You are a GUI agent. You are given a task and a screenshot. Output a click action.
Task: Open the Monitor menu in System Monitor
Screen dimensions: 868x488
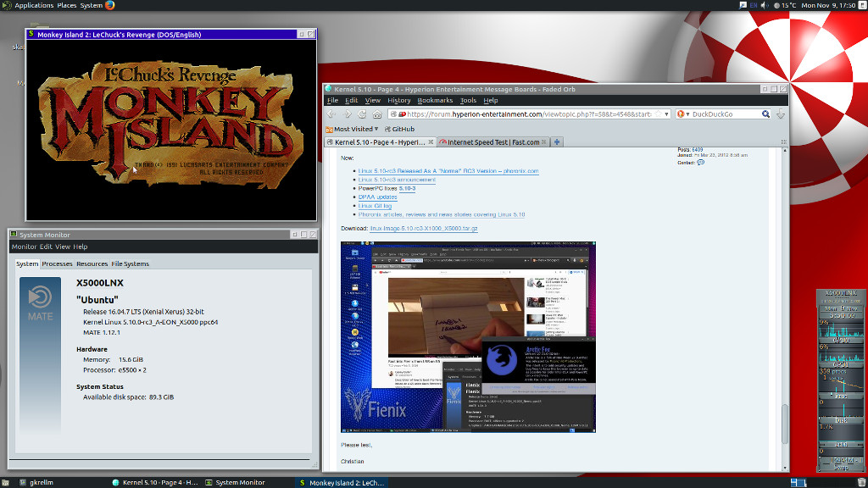24,247
